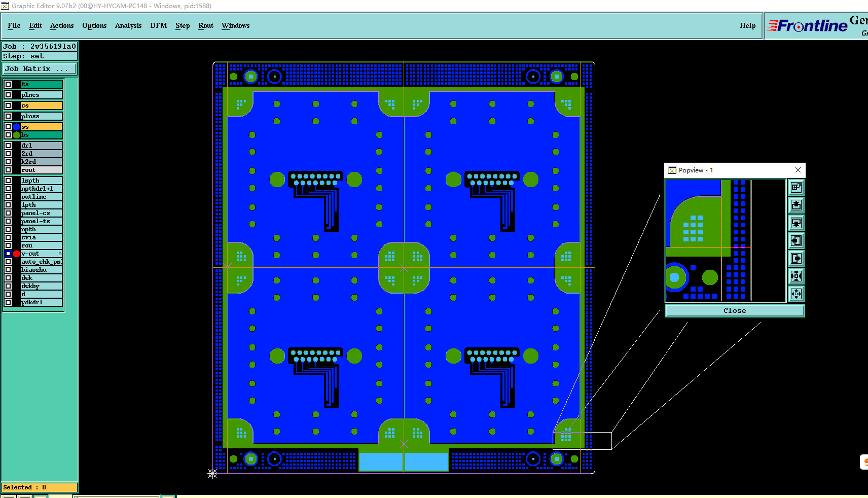Select the dwkby layer name

tap(42, 286)
